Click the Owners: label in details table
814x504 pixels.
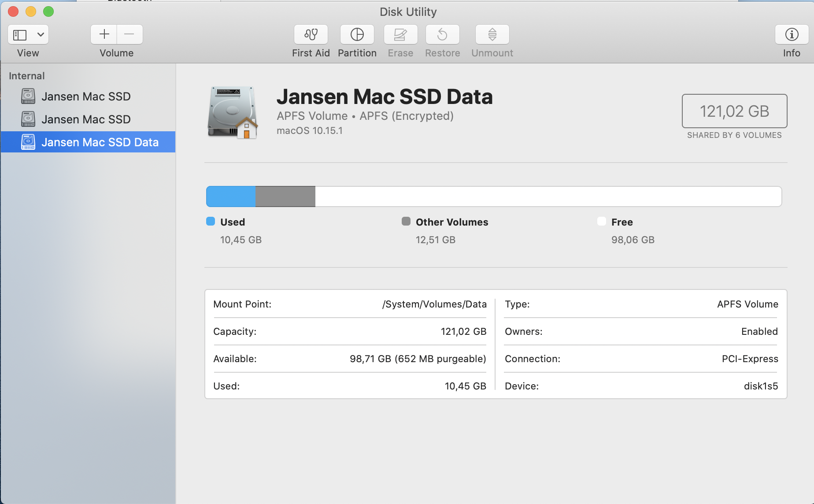(524, 331)
